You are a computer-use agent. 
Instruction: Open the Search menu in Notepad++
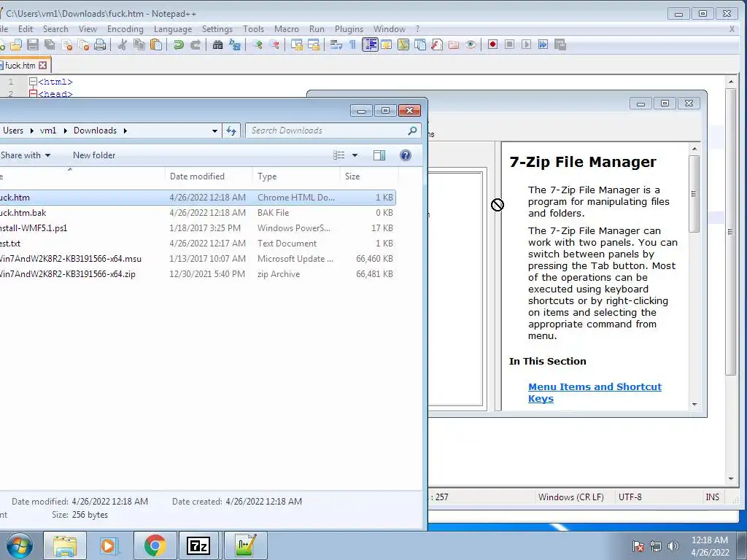55,29
